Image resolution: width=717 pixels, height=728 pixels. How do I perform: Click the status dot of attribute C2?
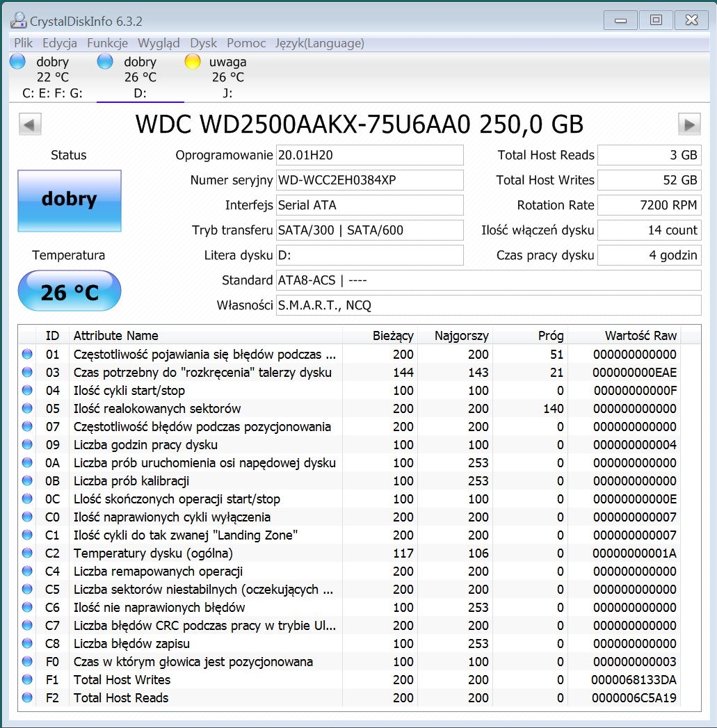[x=27, y=553]
